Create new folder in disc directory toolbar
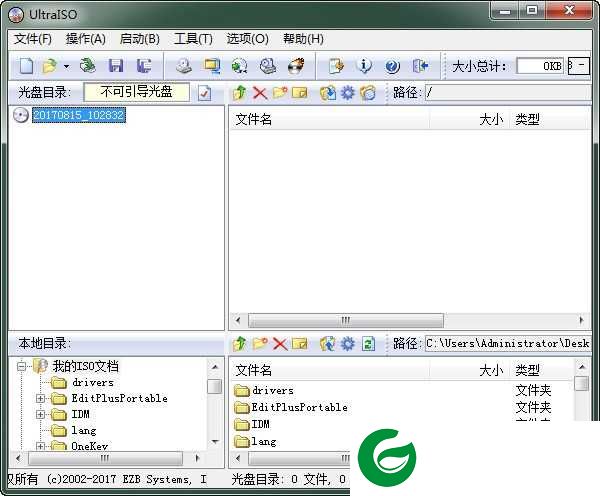This screenshot has width=600, height=496. [x=280, y=93]
